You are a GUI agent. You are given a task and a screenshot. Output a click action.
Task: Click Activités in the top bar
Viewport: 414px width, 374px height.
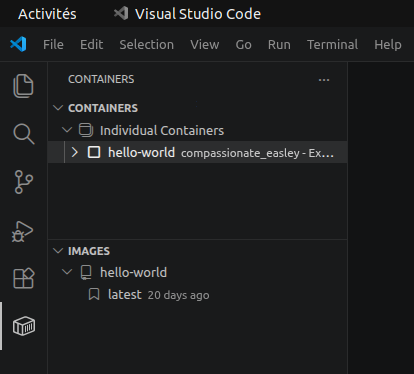[47, 14]
